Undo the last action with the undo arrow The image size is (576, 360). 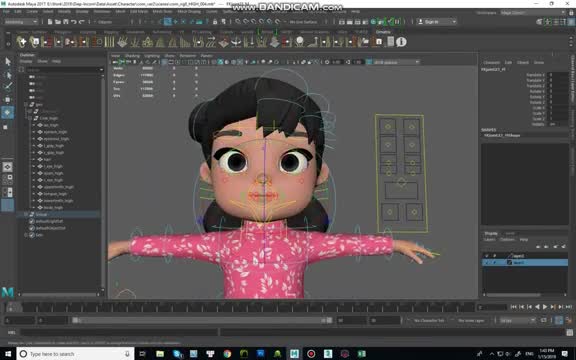[x=73, y=22]
